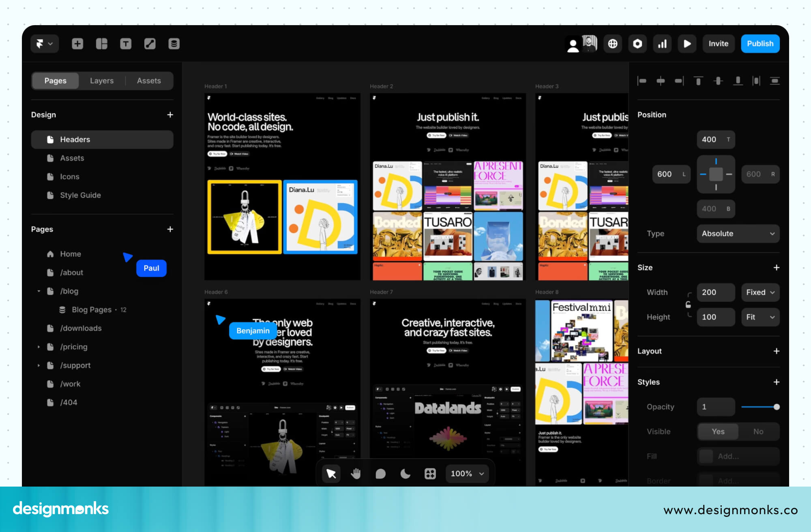Click the Opacity slider handle

(777, 407)
